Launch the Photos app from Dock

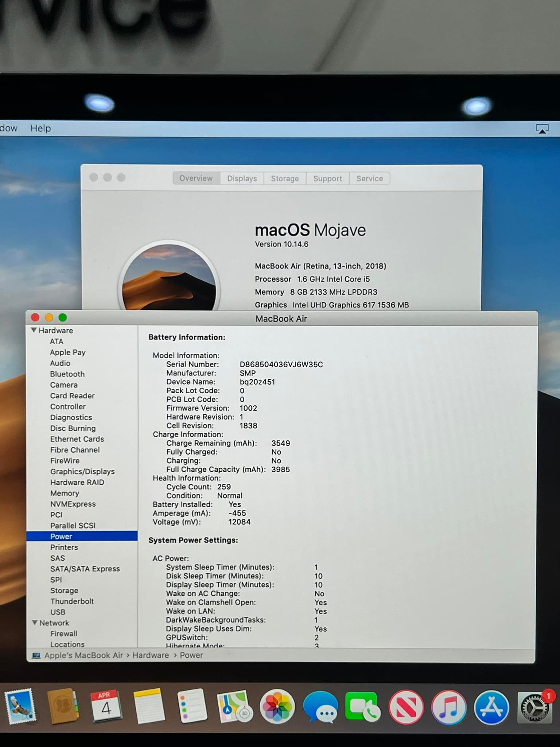point(277,707)
